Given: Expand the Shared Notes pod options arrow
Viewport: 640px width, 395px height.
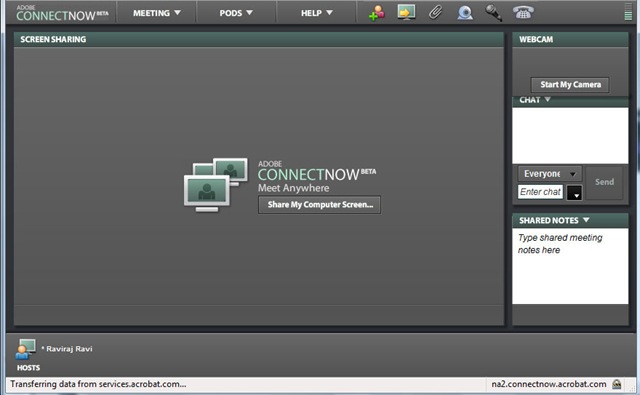Looking at the screenshot, I should [586, 220].
